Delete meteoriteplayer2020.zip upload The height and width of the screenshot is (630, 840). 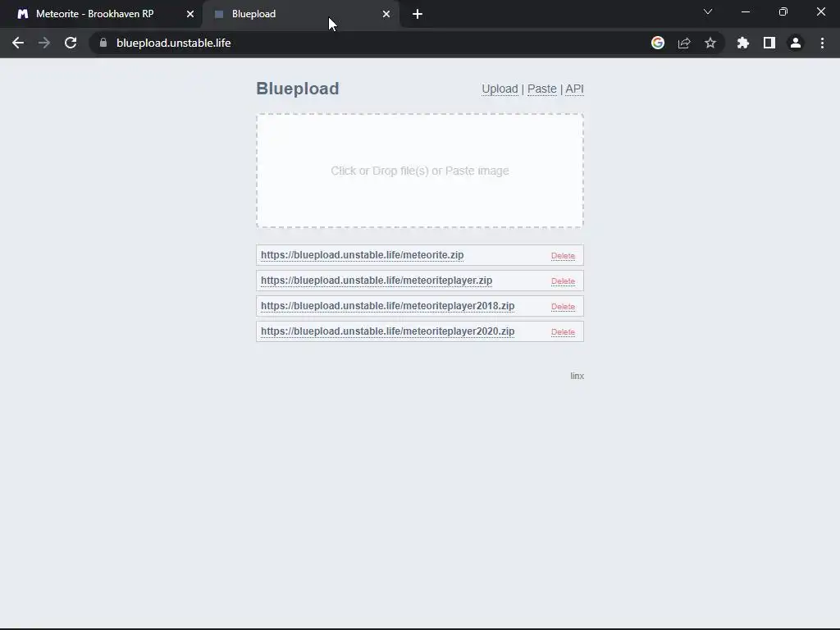(x=563, y=331)
